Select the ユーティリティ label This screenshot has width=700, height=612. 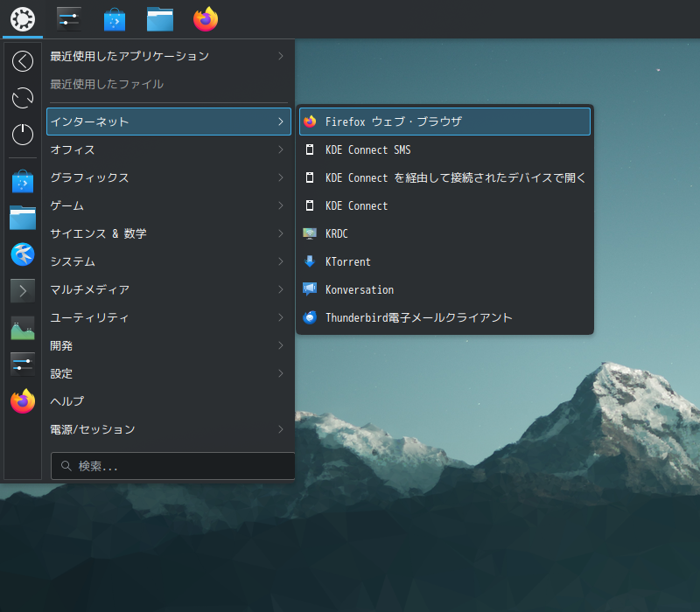click(x=89, y=317)
